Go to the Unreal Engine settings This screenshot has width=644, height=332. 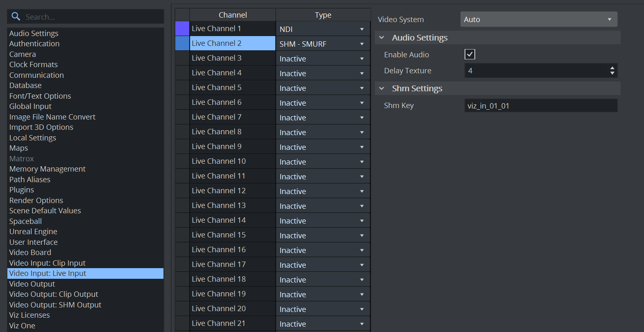33,232
